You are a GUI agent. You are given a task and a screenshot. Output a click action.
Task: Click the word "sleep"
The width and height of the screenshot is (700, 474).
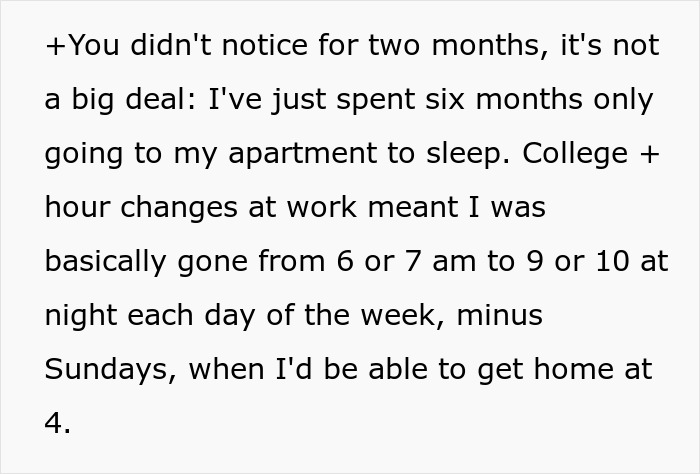tap(469, 154)
